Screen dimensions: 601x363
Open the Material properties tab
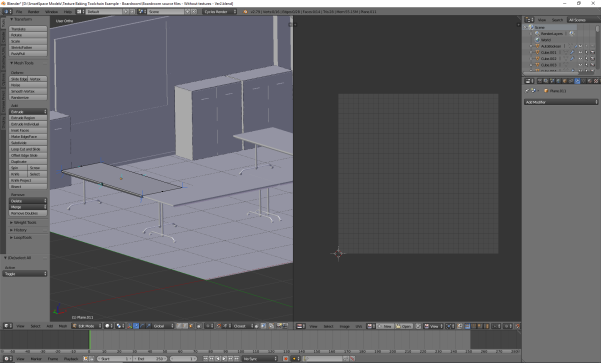click(590, 81)
